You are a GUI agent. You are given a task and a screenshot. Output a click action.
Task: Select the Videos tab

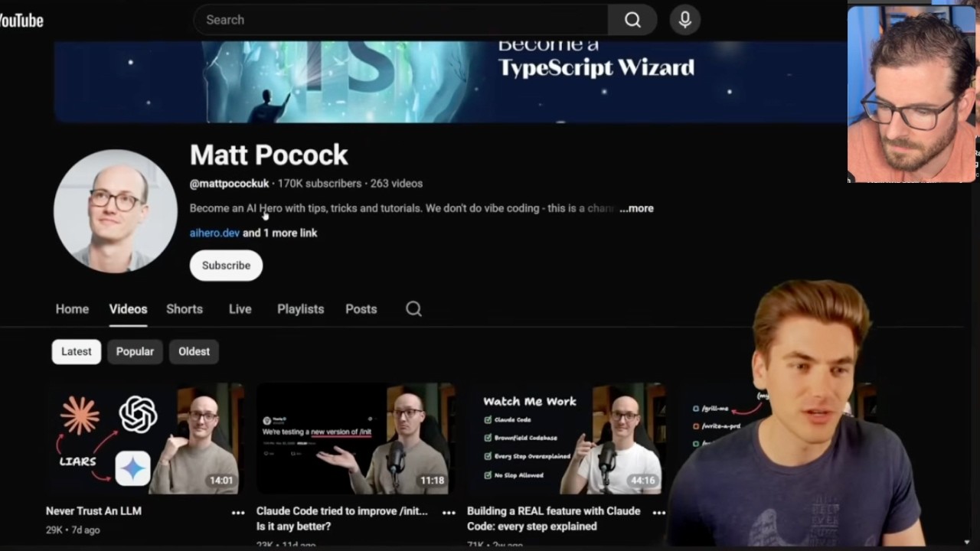pyautogui.click(x=128, y=309)
